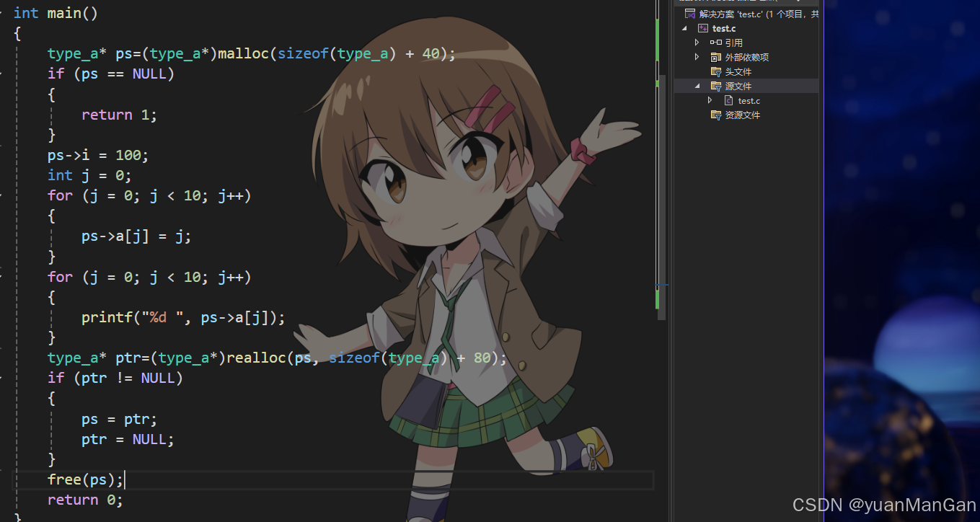Click the printf("%d ", ps->a[j]) line

pos(183,317)
